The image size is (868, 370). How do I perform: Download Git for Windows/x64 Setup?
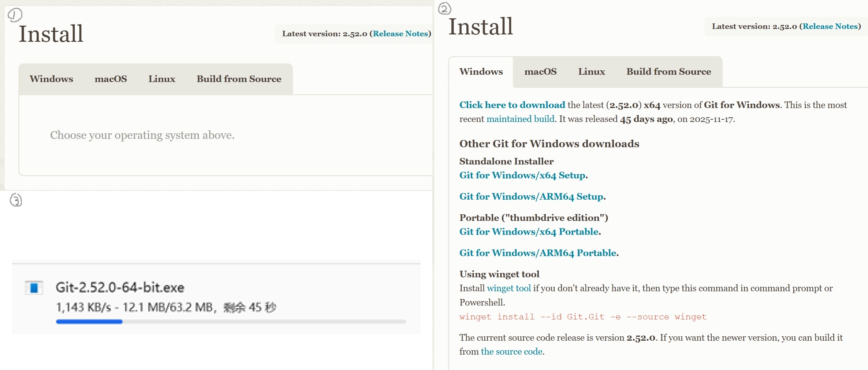point(522,175)
